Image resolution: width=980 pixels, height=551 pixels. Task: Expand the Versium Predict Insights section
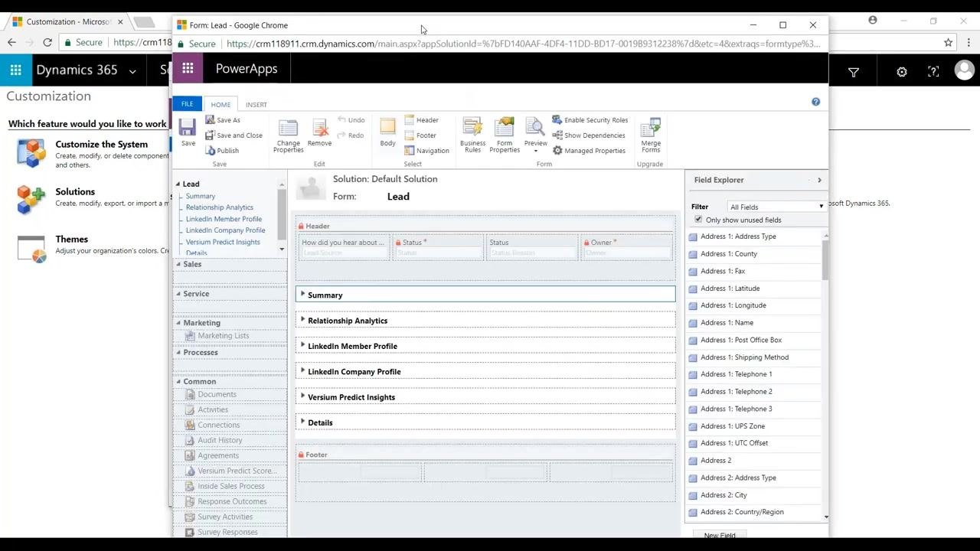(303, 396)
